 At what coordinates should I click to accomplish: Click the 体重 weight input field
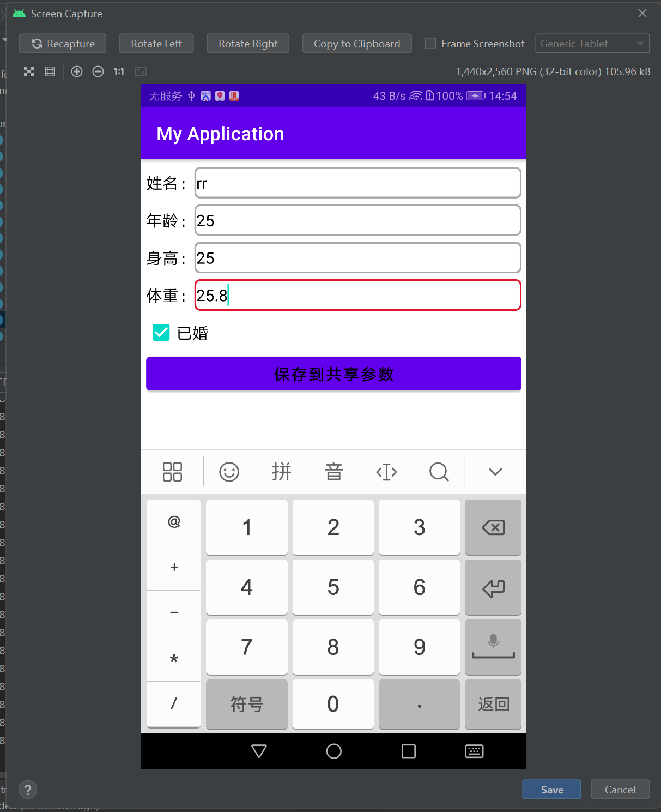click(x=358, y=295)
